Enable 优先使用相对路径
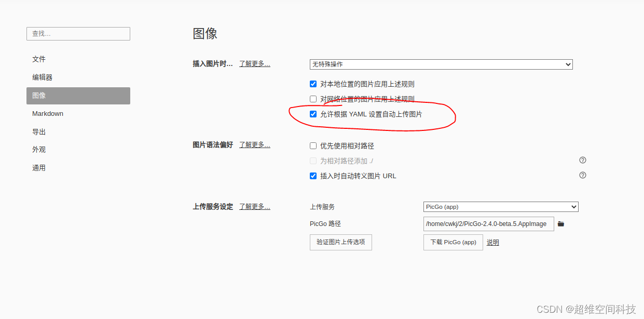This screenshot has width=644, height=319. coord(313,145)
